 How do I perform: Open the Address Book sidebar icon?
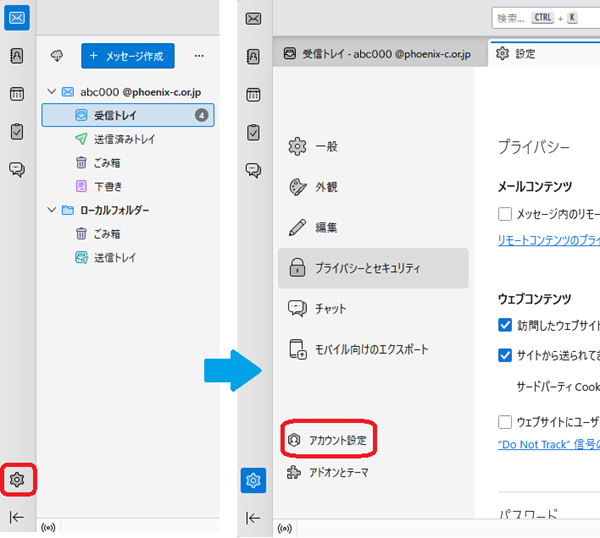point(17,55)
